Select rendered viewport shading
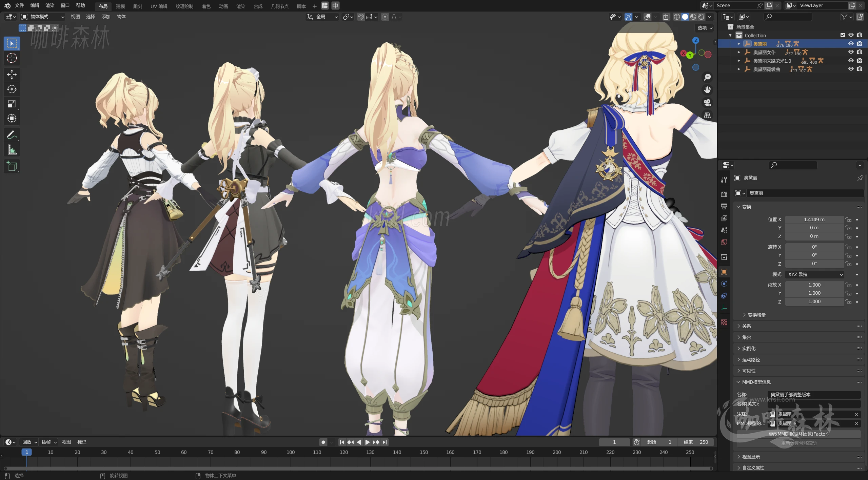The image size is (868, 480). point(702,17)
